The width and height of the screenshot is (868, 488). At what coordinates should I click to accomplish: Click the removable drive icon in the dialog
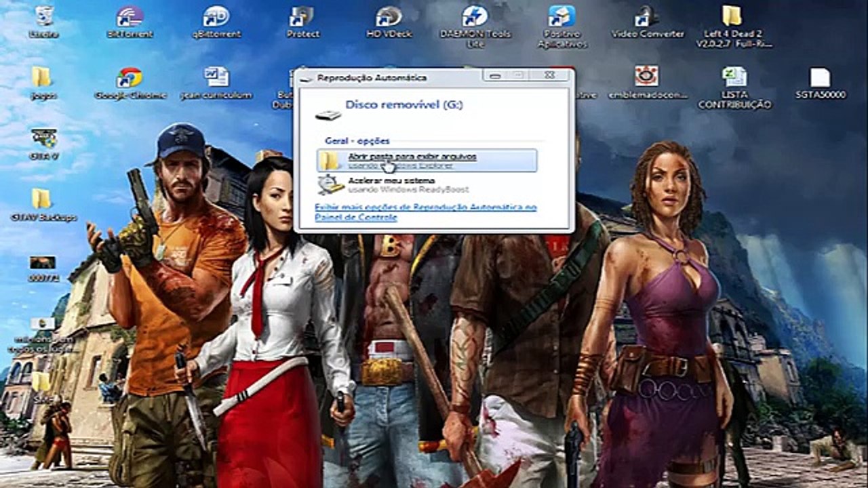(x=328, y=115)
